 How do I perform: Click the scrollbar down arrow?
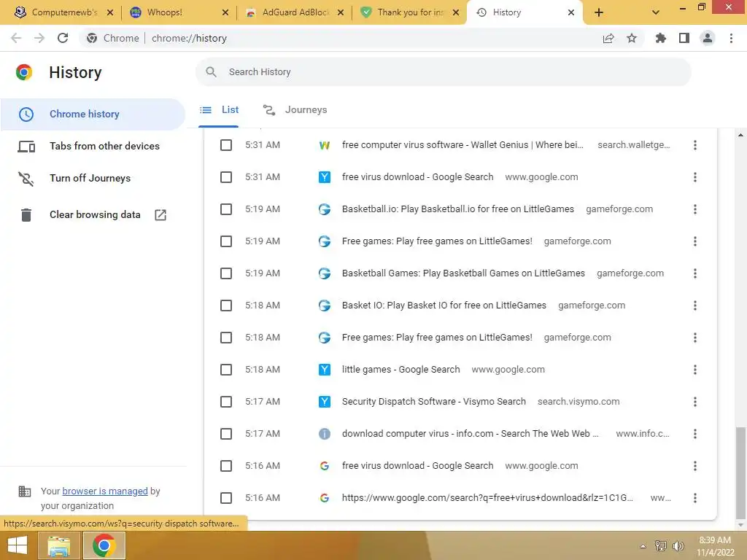click(740, 525)
